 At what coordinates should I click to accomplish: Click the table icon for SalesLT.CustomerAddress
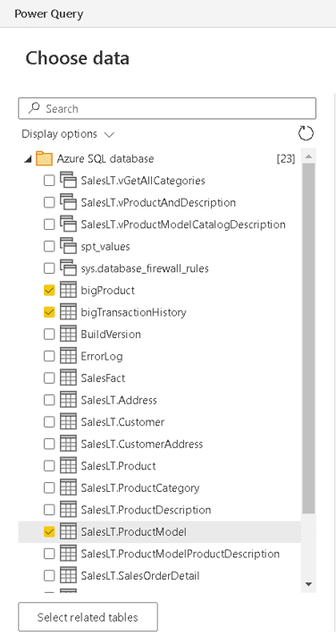[x=68, y=444]
